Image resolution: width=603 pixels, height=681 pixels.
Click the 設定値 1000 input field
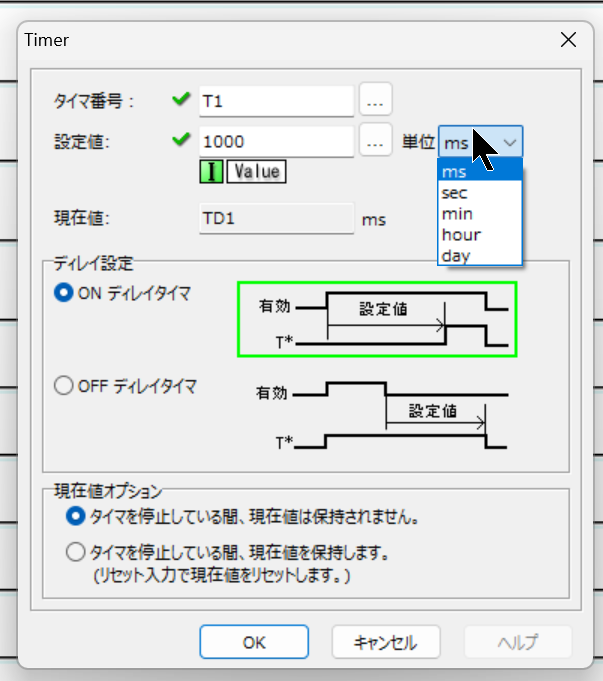(x=276, y=142)
